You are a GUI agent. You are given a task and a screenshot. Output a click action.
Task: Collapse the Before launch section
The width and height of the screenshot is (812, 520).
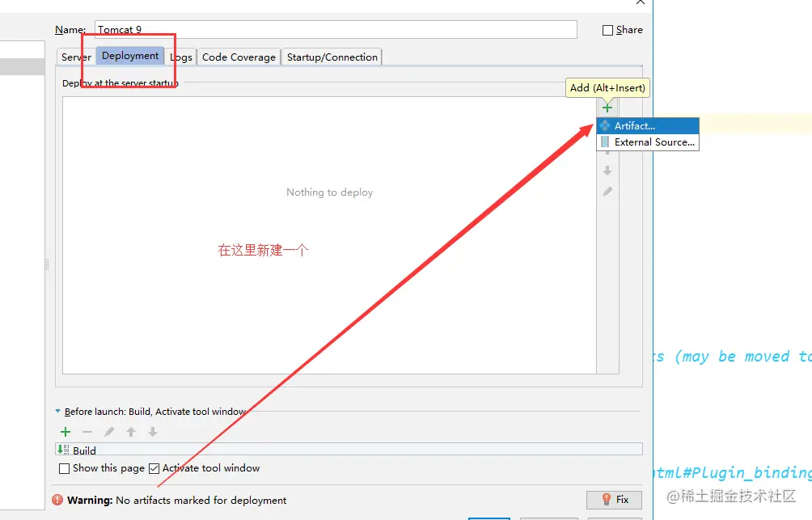pos(58,412)
